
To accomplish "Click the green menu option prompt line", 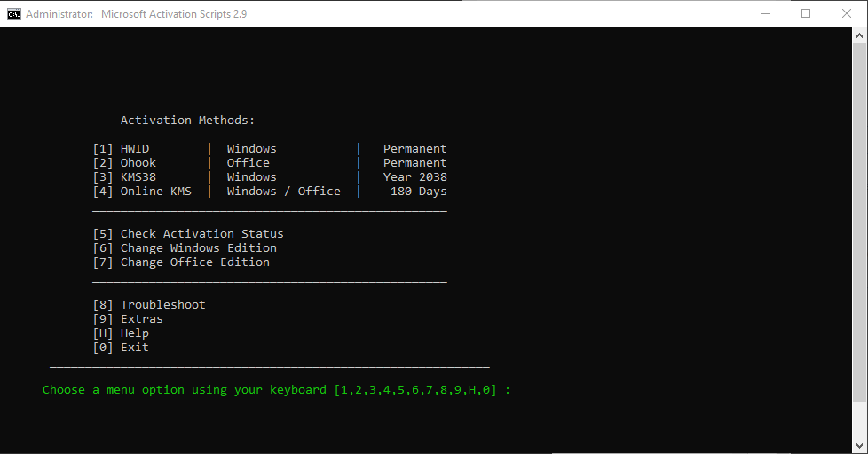I will (x=276, y=390).
